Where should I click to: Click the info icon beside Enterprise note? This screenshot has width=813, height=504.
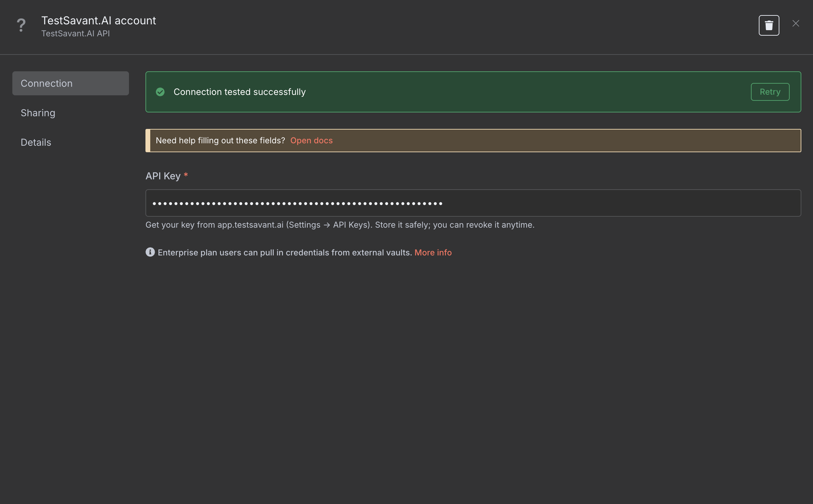[x=150, y=252]
